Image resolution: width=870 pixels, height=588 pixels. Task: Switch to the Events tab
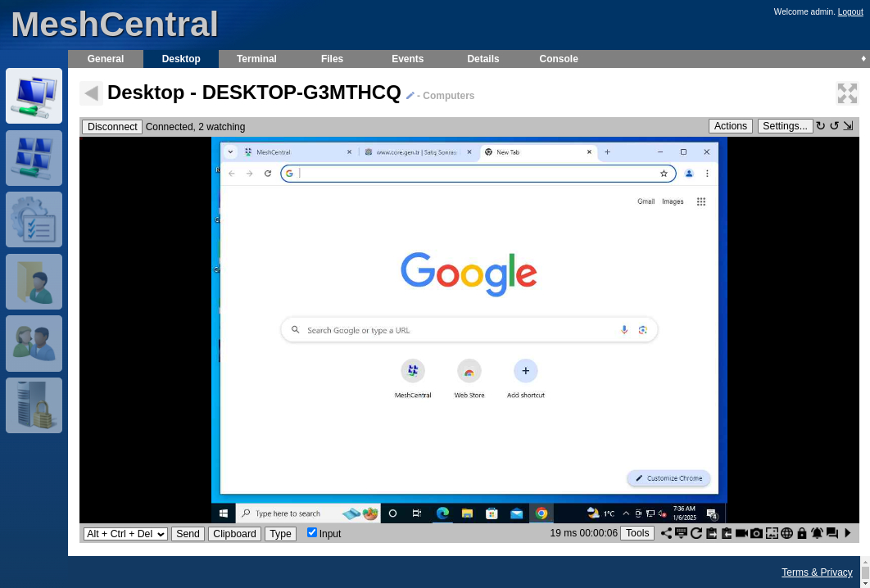[407, 59]
